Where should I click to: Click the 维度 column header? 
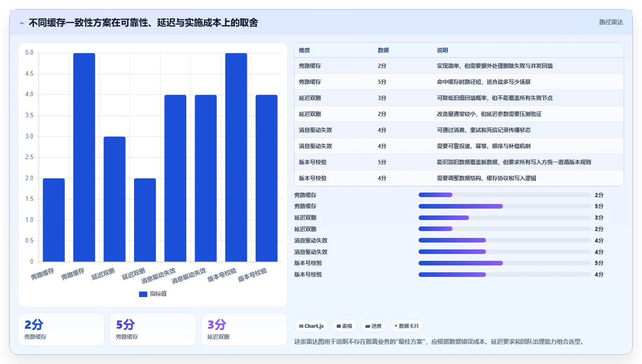(x=304, y=50)
